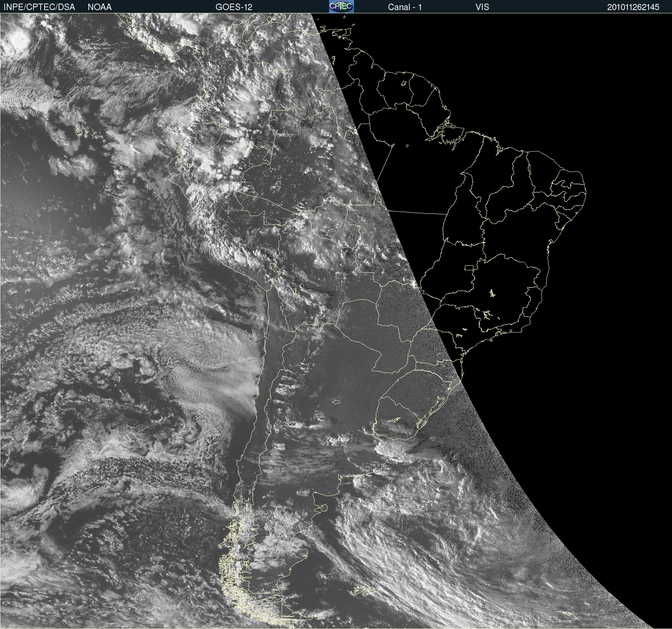This screenshot has width=672, height=629.
Task: Click the Canal - 1 channel label
Action: point(405,7)
